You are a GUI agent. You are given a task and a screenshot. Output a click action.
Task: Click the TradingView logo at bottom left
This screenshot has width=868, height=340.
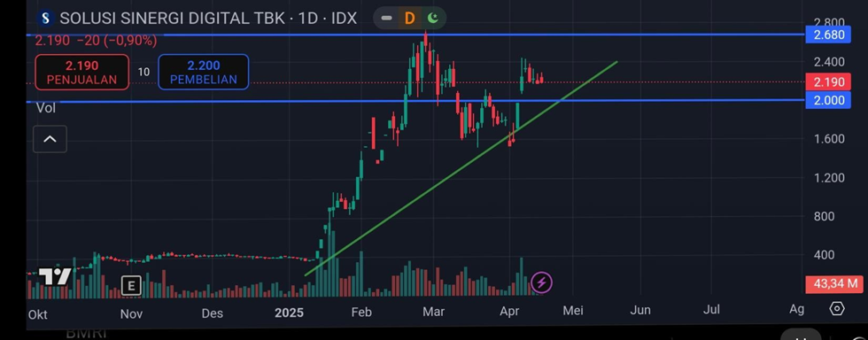(55, 276)
